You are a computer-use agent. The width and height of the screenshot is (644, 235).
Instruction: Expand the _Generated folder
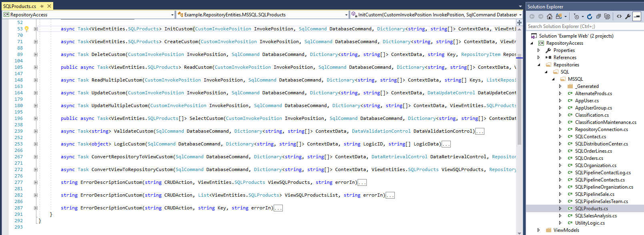[x=560, y=86]
